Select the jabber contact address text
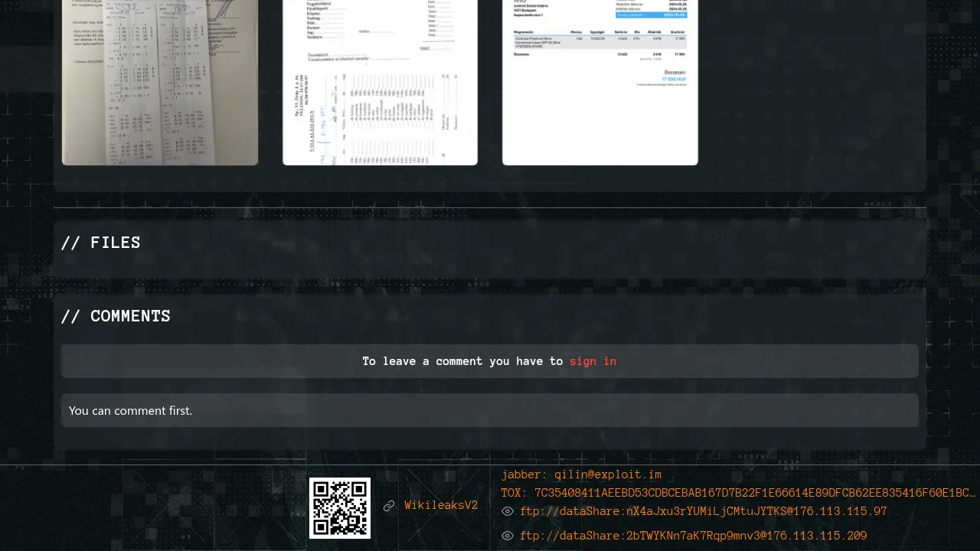Screen dimensions: 980x551 (581, 475)
